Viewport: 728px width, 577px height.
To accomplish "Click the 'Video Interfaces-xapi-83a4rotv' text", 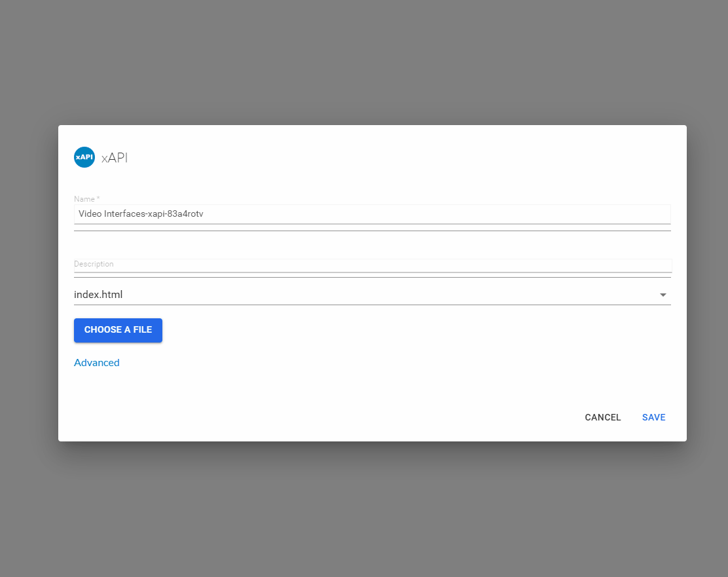I will (x=141, y=214).
